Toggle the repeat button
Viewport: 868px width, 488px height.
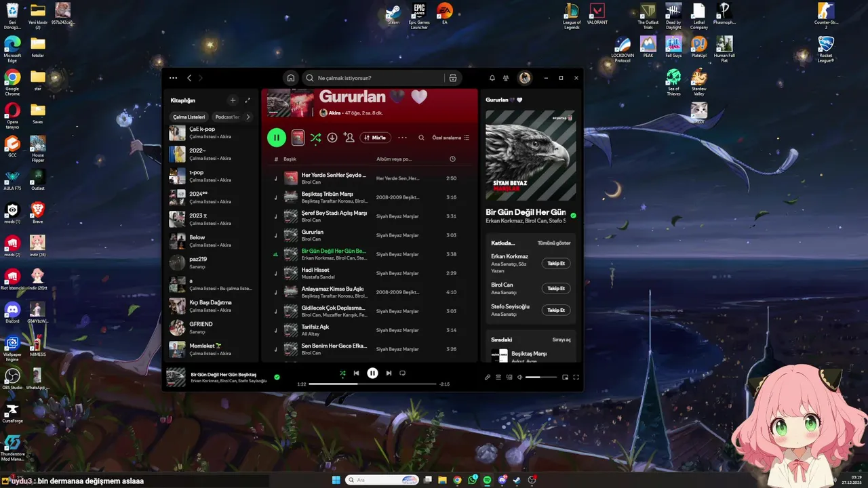[x=402, y=373]
